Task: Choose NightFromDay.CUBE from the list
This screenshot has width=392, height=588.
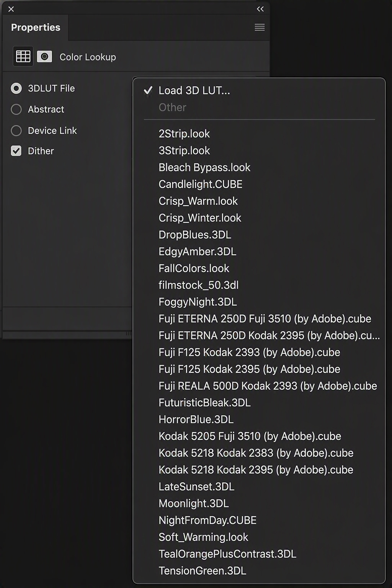Action: [259, 521]
